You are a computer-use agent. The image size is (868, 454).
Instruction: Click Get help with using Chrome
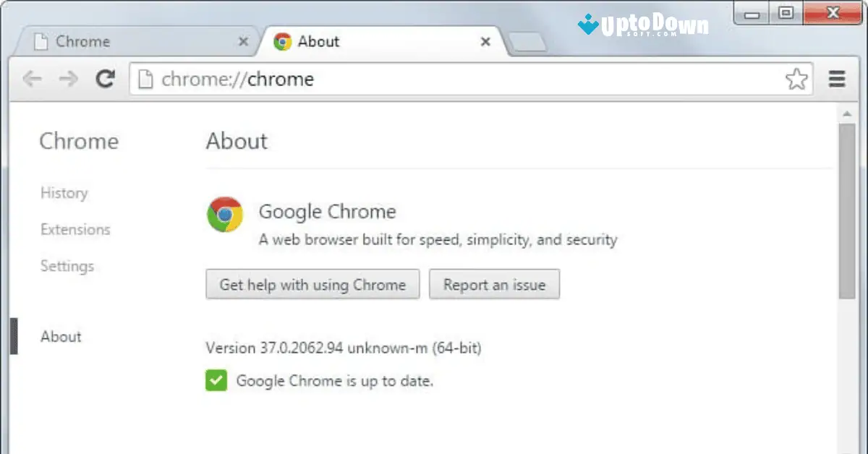point(312,284)
